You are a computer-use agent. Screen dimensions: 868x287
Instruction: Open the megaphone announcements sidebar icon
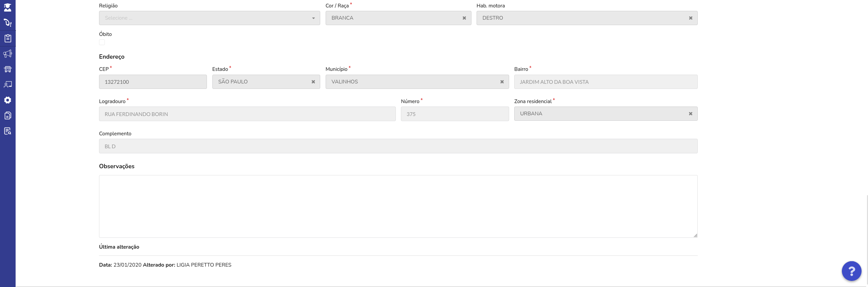(7, 54)
